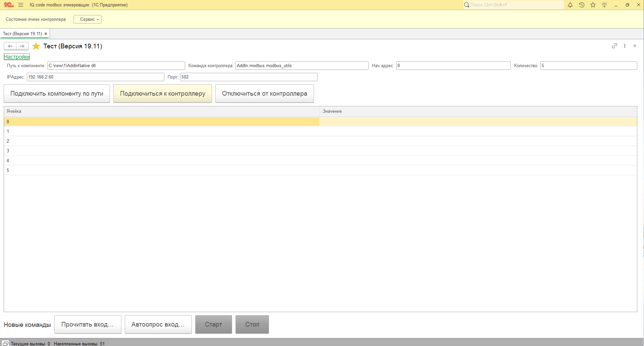Open the main hamburger menu

point(21,5)
